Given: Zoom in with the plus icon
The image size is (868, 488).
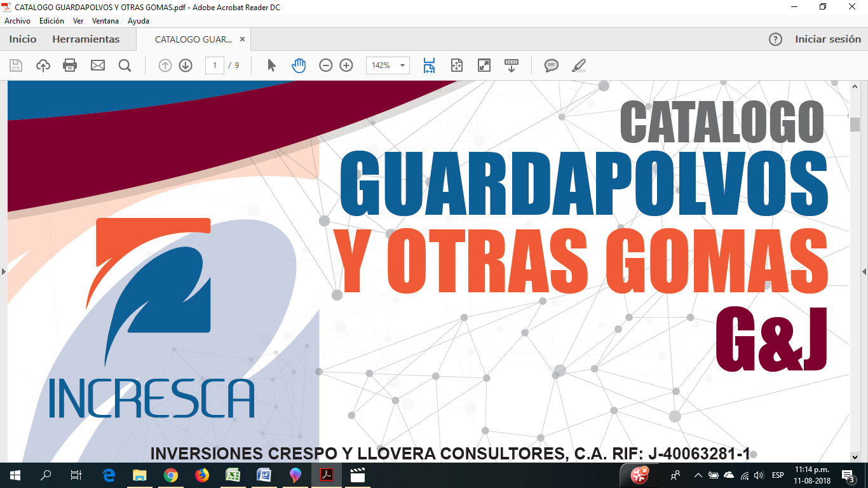Looking at the screenshot, I should tap(346, 65).
